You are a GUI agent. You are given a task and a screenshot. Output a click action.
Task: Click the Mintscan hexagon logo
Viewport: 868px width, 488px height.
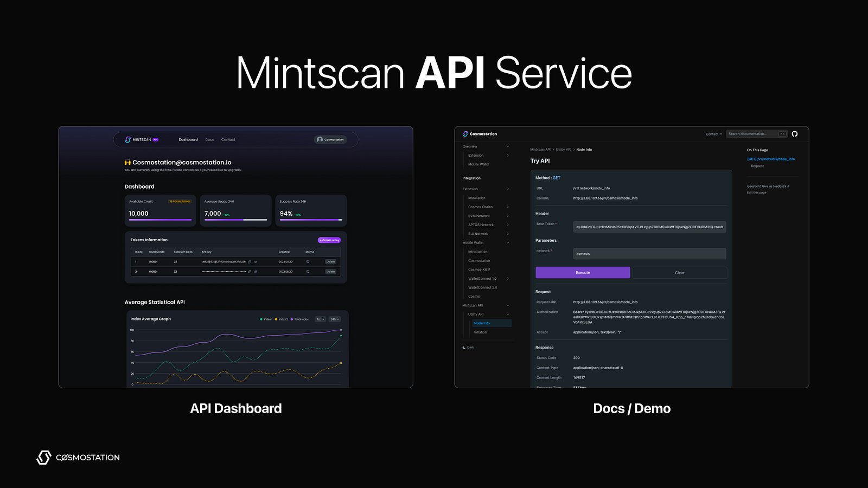tap(128, 139)
